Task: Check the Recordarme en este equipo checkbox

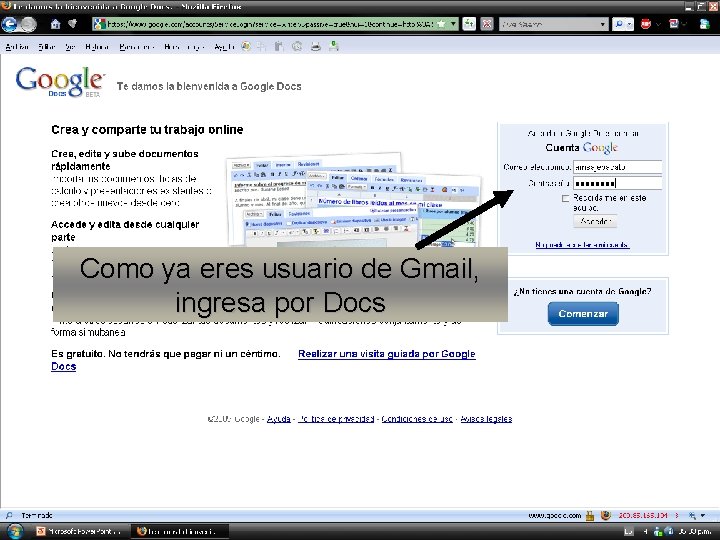Action: [565, 198]
